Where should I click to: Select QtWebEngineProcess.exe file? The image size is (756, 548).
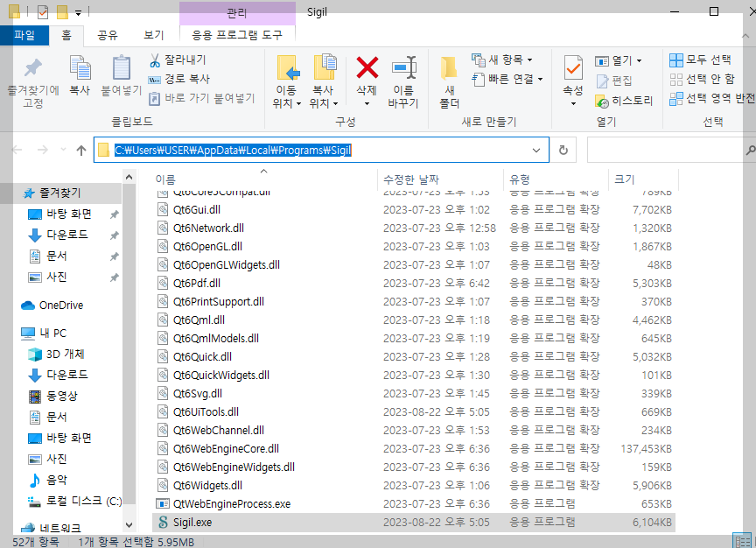click(414, 504)
